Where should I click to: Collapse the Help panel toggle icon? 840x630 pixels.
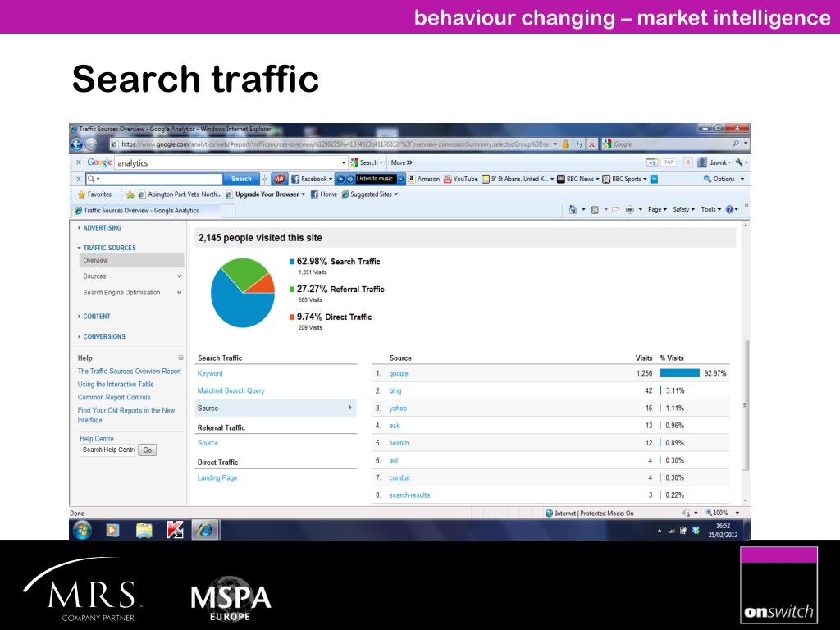click(x=180, y=358)
